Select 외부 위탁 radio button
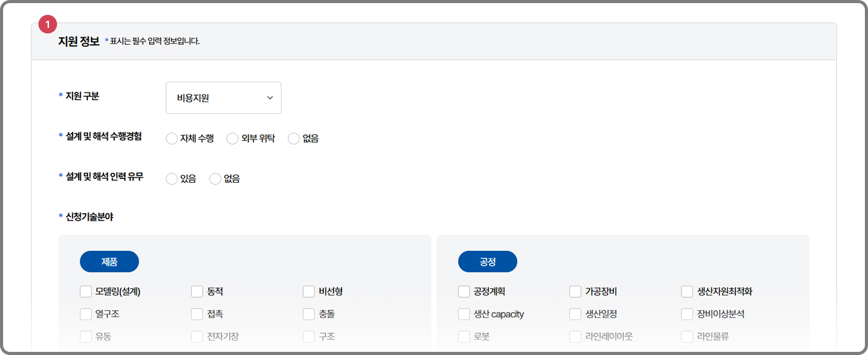 click(233, 139)
